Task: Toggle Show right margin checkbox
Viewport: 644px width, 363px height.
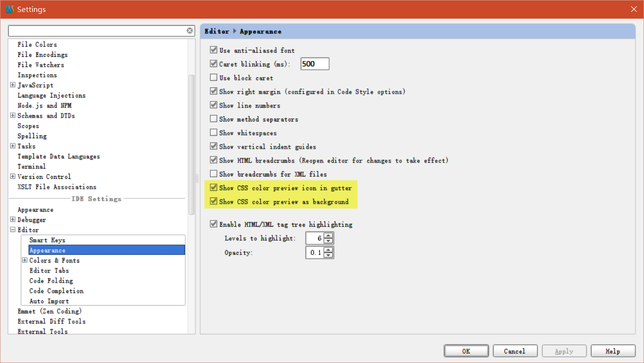Action: [214, 91]
